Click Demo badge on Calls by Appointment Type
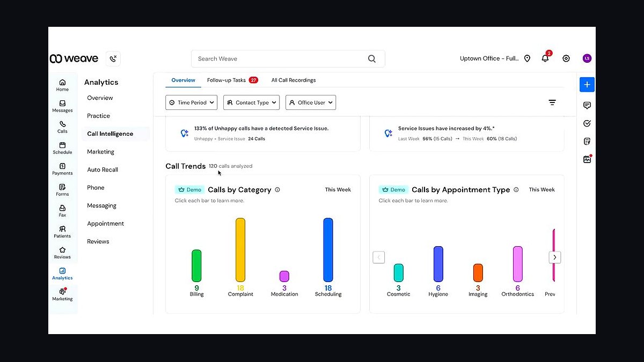644x362 pixels. coord(393,190)
